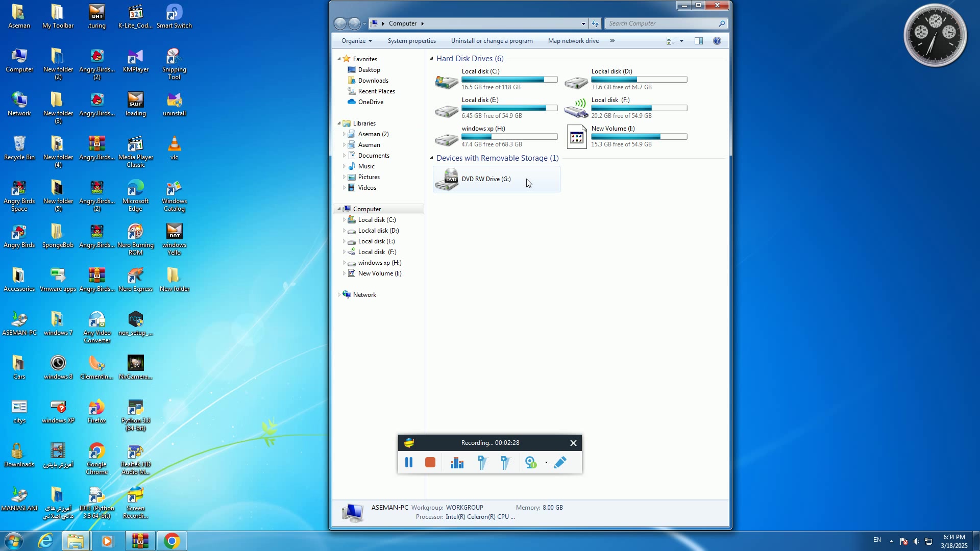
Task: Toggle the preview pane button
Action: point(698,41)
